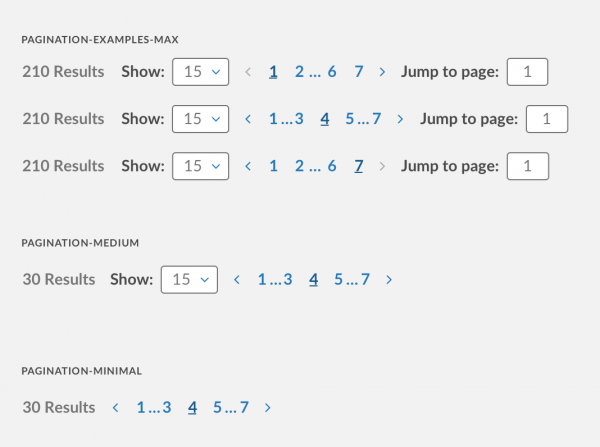600x447 pixels.
Task: Click next-page arrow in first pagination row
Action: point(383,72)
